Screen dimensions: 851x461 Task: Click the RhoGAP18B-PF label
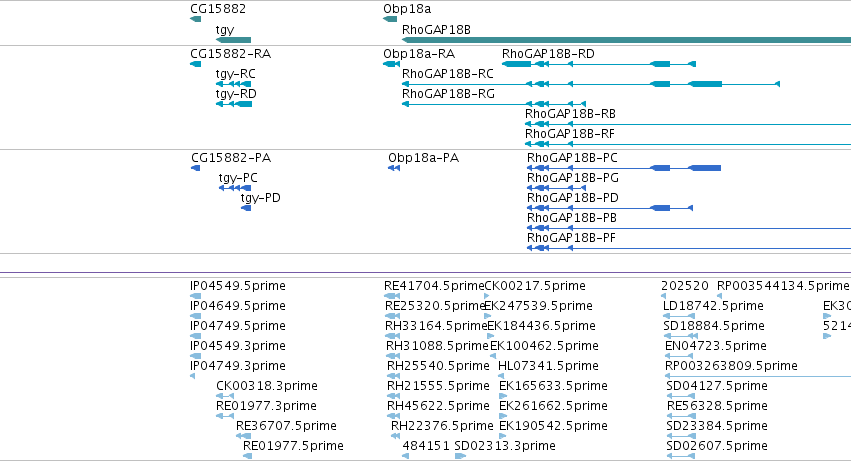pos(571,238)
